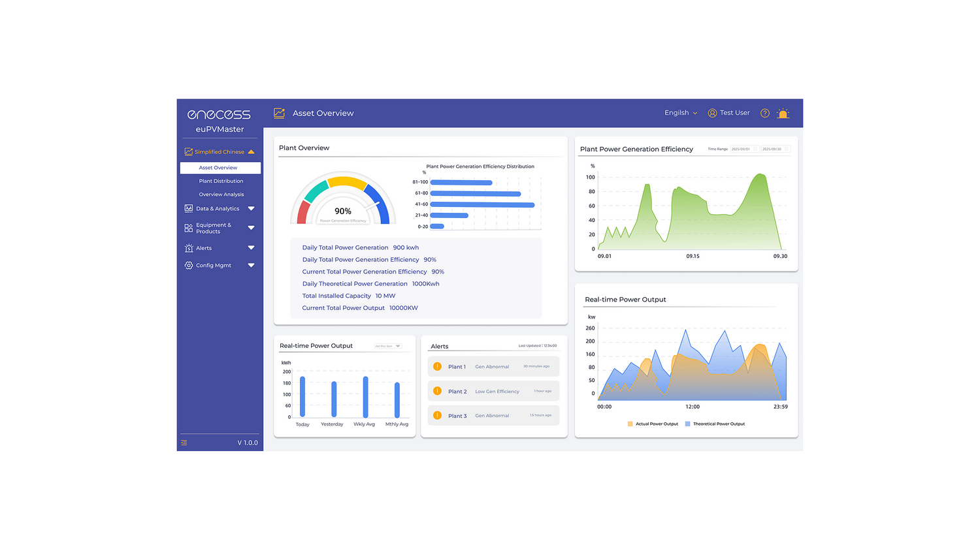Open help via question mark icon

[x=764, y=114]
